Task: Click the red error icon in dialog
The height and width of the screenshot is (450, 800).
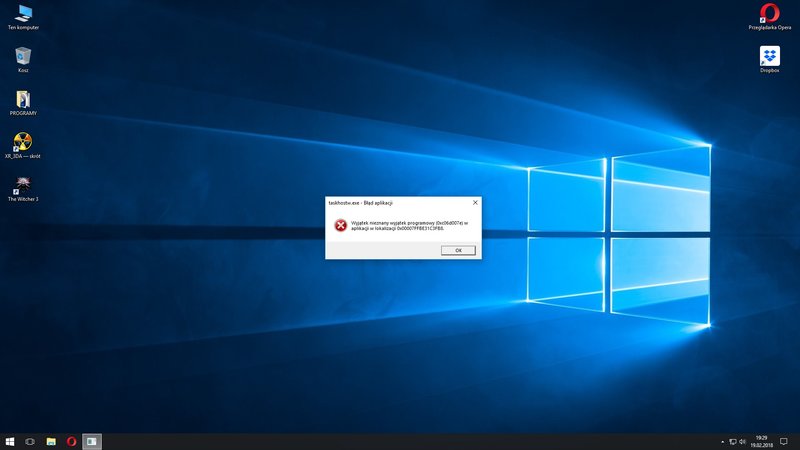Action: [340, 226]
